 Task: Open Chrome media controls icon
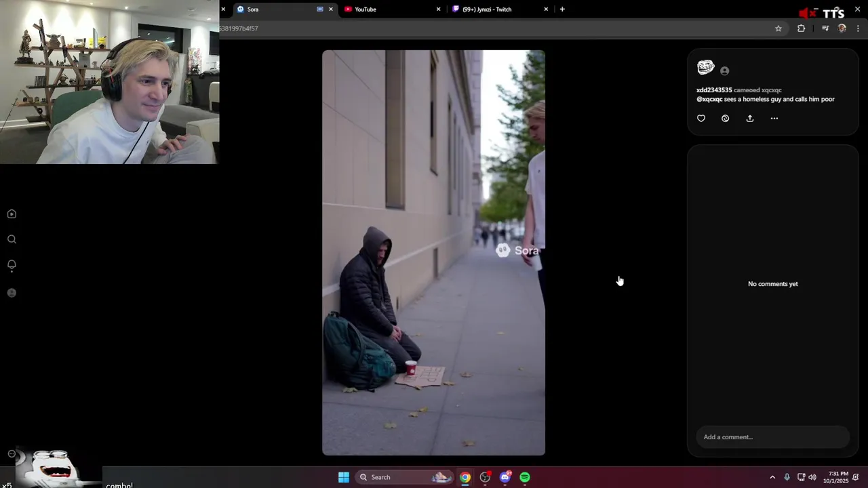pyautogui.click(x=825, y=28)
